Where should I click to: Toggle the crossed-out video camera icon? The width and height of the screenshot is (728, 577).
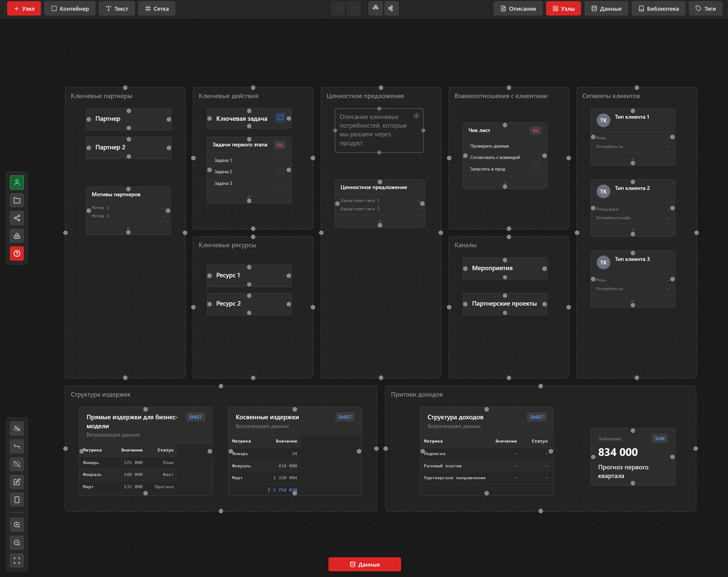(17, 429)
